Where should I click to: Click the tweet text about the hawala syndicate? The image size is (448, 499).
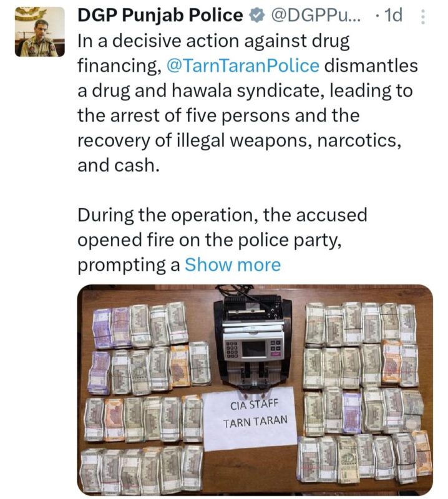coord(248,103)
